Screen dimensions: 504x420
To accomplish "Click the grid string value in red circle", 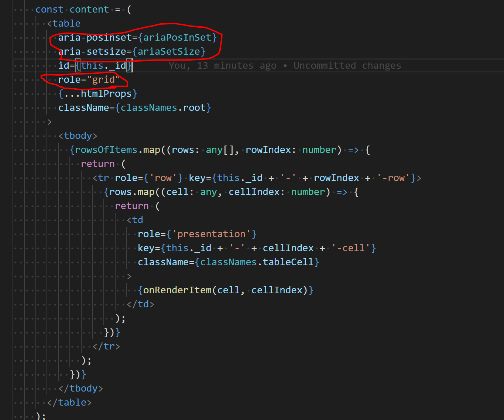I will [103, 79].
